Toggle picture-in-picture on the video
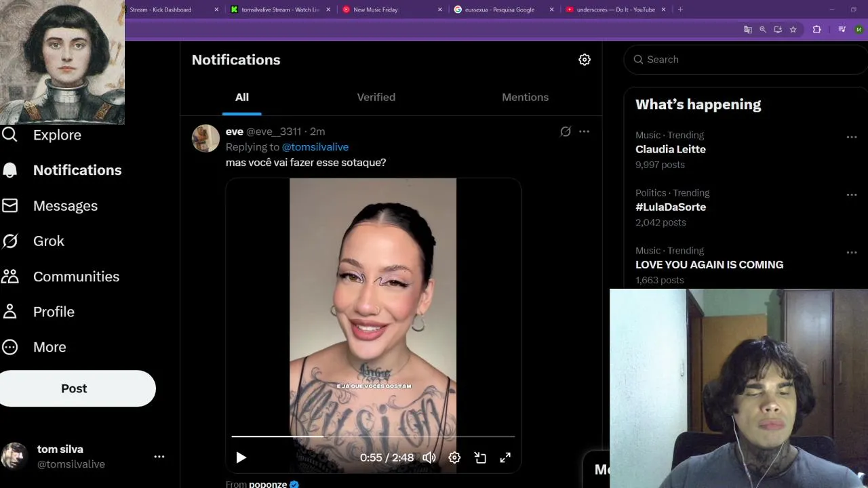This screenshot has width=868, height=488. (480, 457)
